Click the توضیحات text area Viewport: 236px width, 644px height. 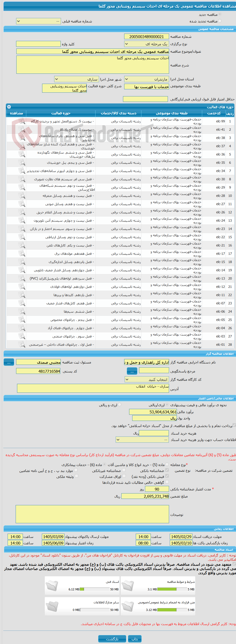(92, 514)
